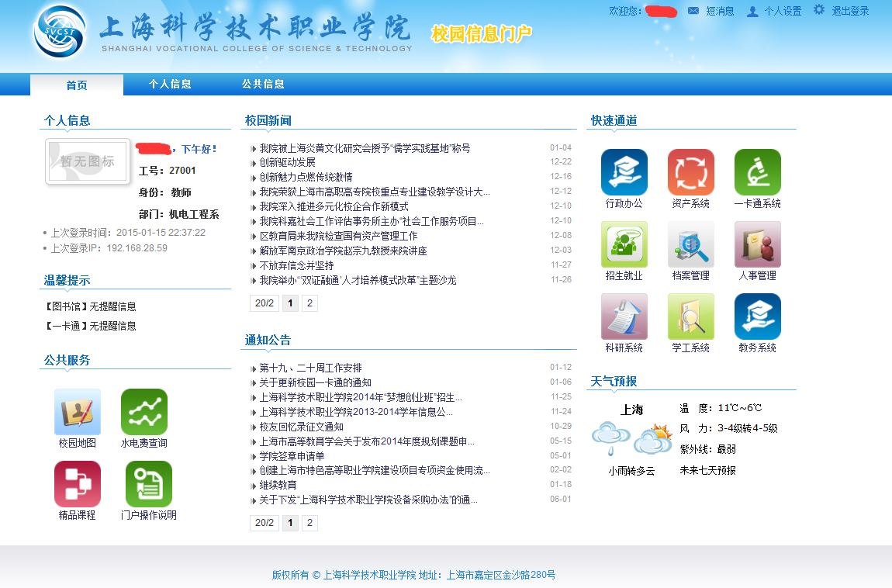Click the 暂无图标 profile picture placeholder
The height and width of the screenshot is (588, 892).
click(88, 161)
